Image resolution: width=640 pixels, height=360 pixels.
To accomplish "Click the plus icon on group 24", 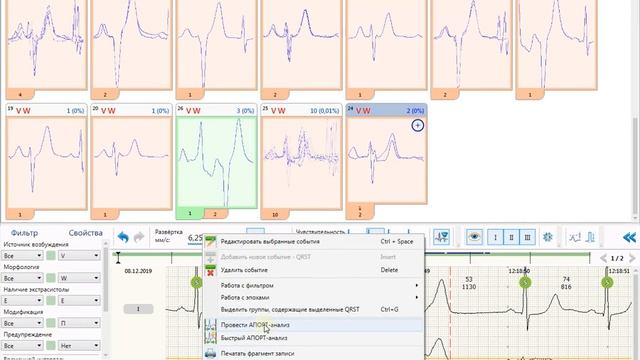I will [418, 125].
